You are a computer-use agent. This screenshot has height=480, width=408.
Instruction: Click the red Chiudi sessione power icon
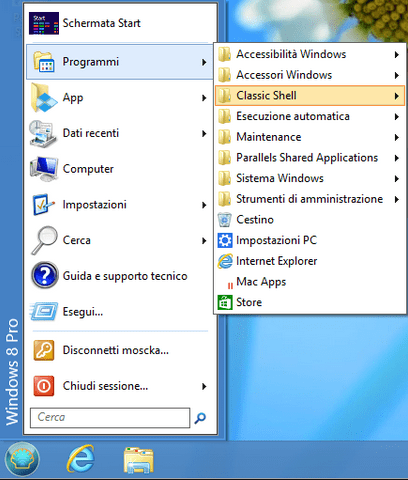44,386
